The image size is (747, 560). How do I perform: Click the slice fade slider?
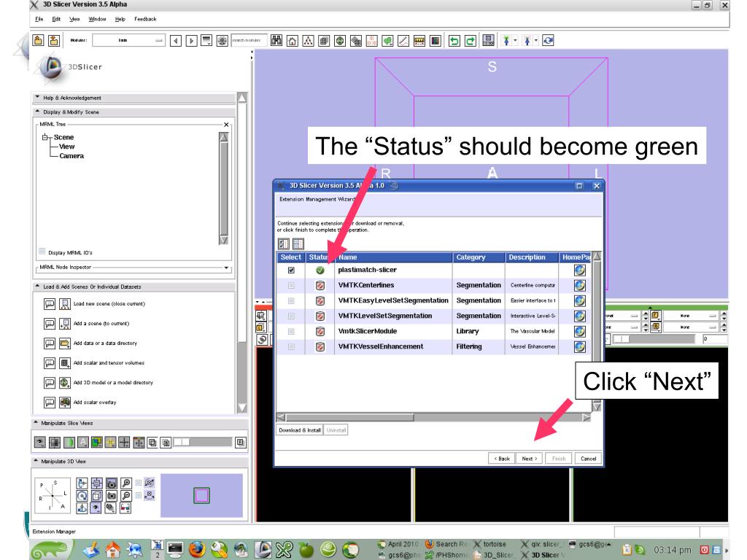(x=203, y=443)
